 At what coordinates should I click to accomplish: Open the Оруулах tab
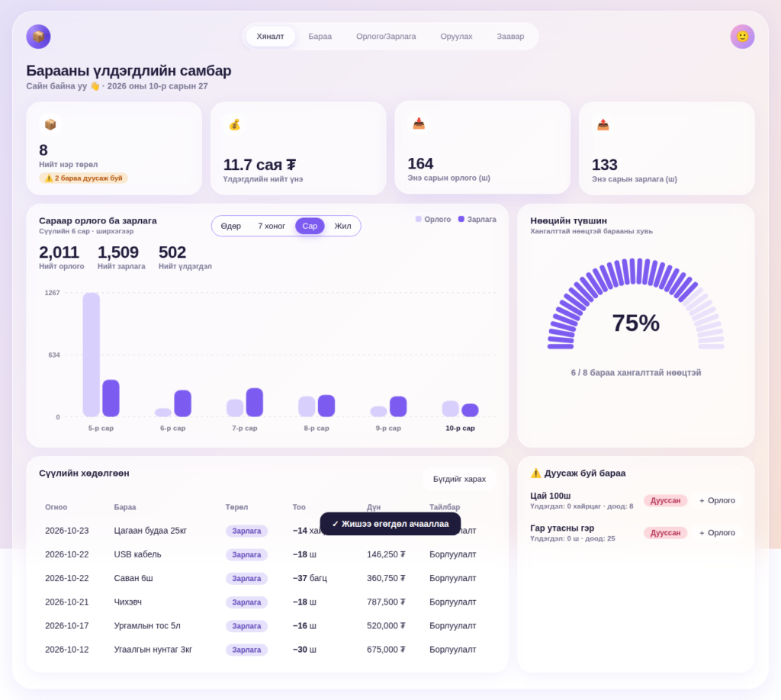click(456, 37)
